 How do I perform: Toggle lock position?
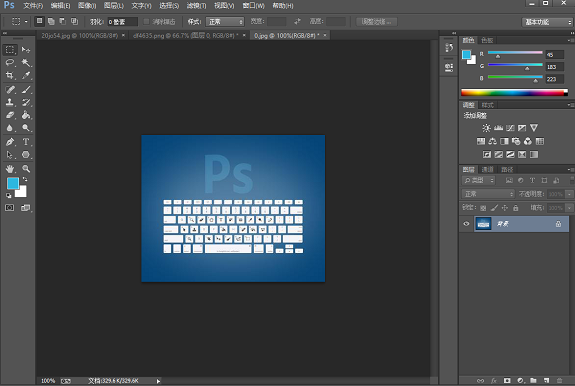[505, 208]
